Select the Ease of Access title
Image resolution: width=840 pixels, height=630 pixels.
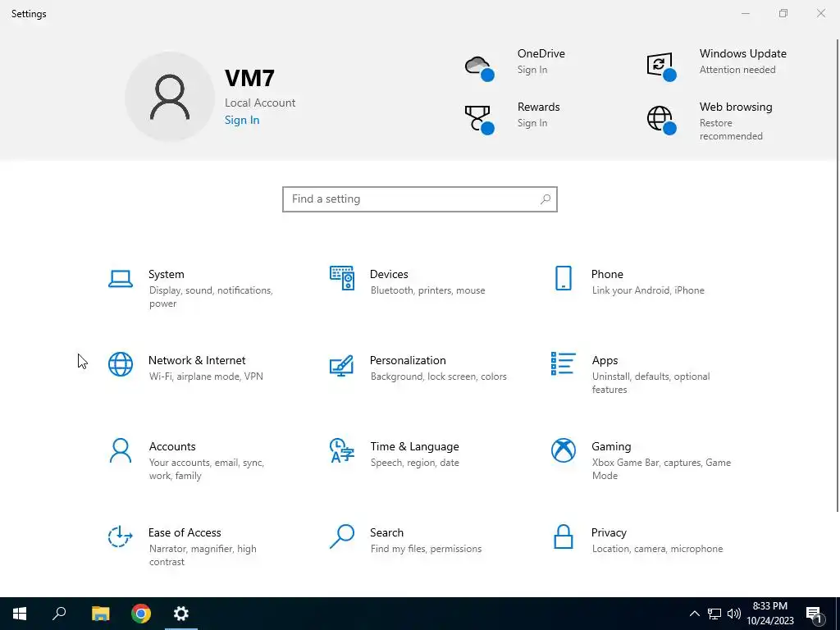pos(185,533)
